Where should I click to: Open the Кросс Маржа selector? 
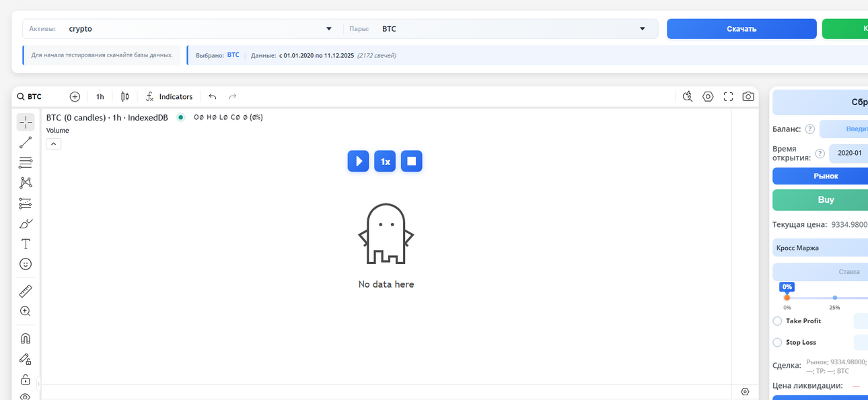click(820, 248)
